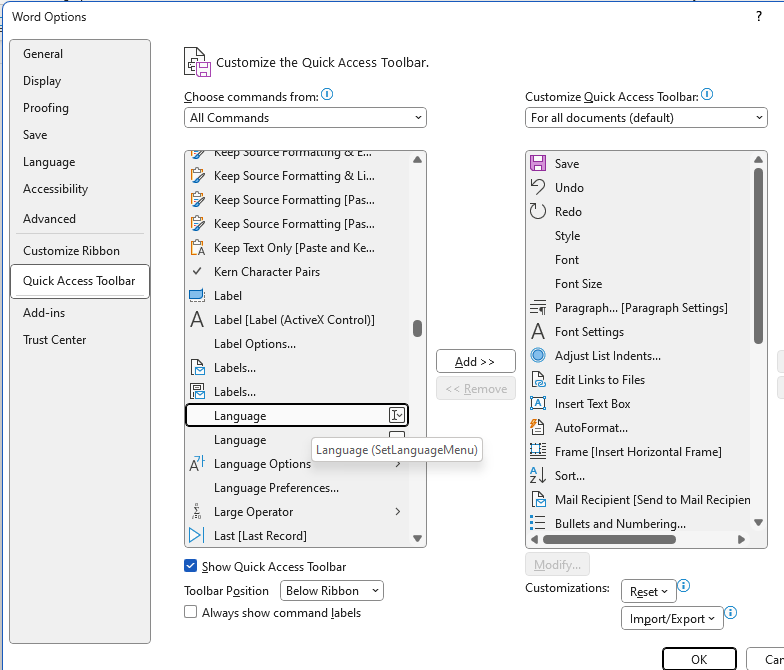Open the Toolbar Position dropdown

(332, 590)
